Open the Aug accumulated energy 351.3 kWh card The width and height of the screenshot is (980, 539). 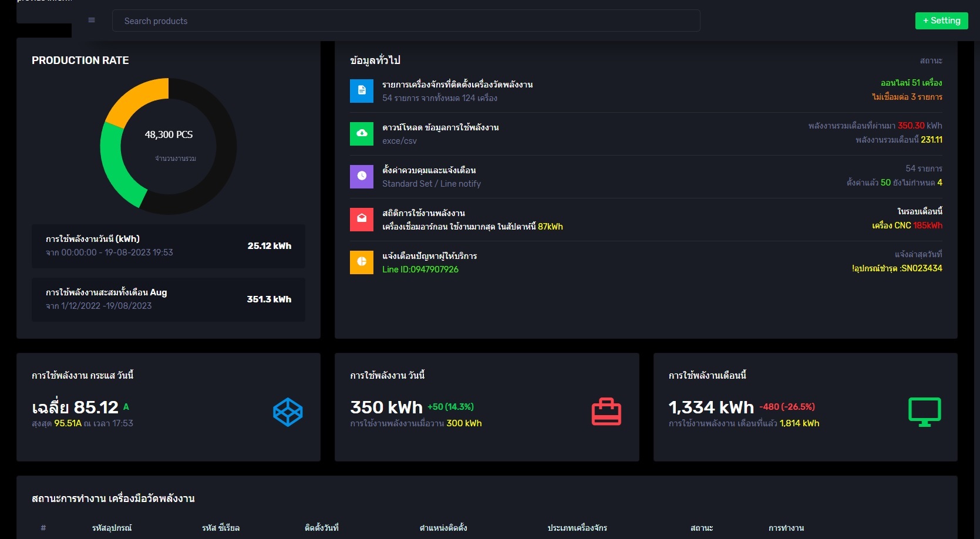[x=169, y=299]
